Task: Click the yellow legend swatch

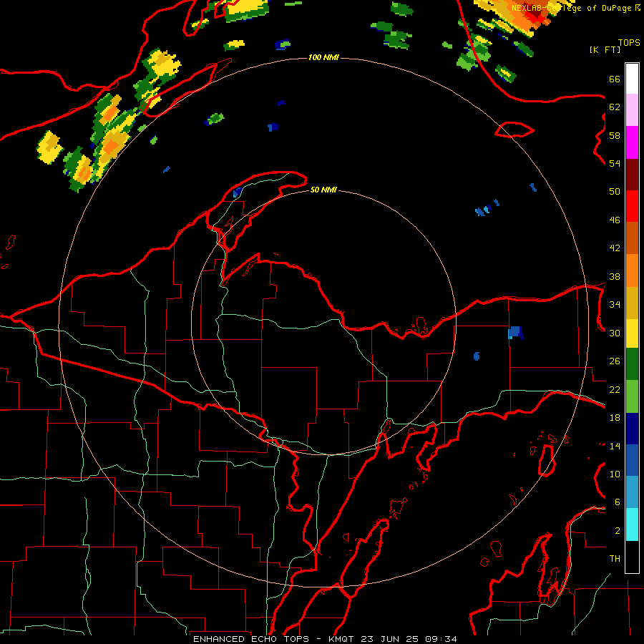Action: click(632, 333)
